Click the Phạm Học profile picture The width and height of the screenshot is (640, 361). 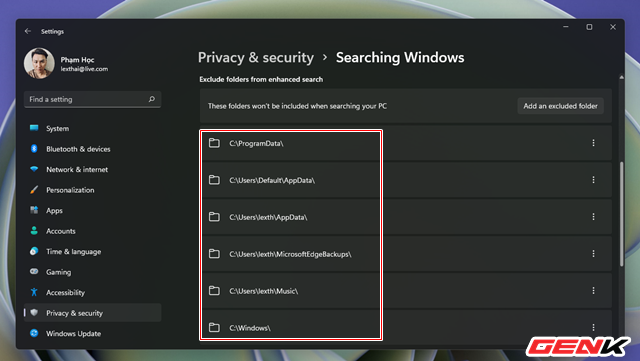pos(39,63)
